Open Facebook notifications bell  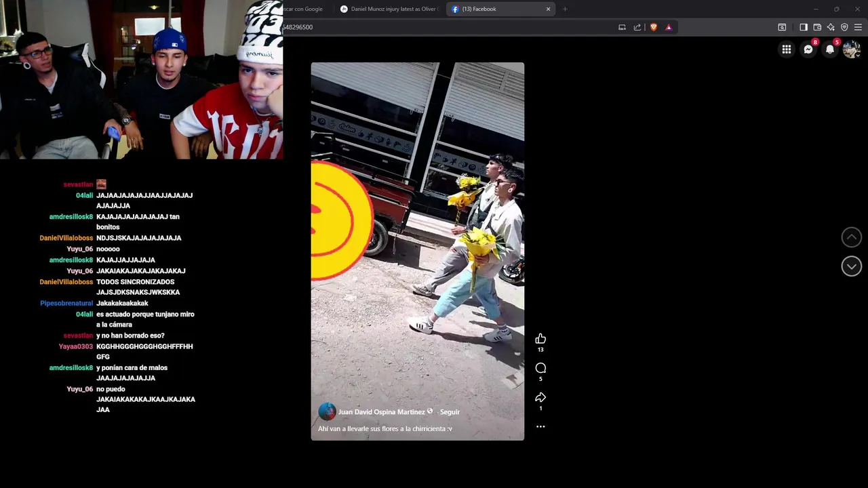pyautogui.click(x=830, y=49)
